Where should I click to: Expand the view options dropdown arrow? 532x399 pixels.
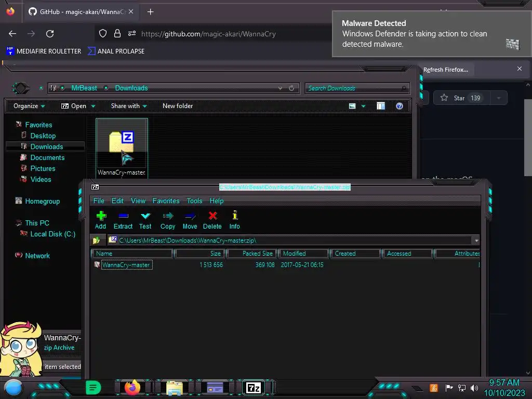(363, 106)
